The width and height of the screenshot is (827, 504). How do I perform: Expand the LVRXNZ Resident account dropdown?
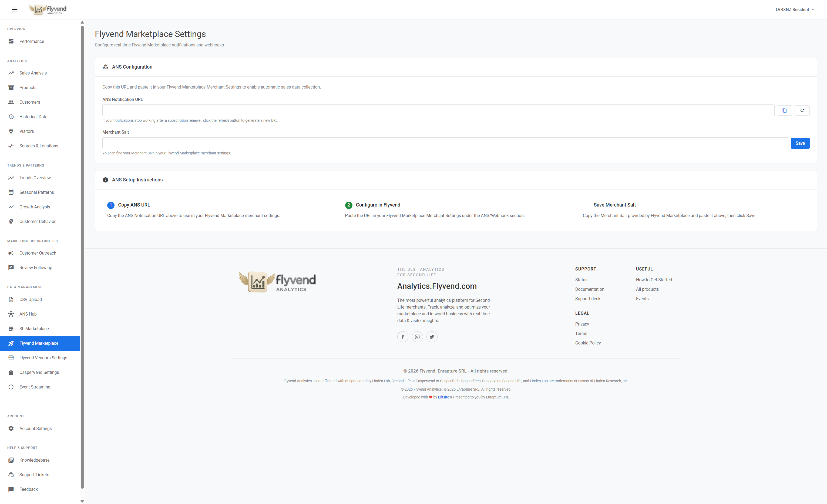pos(794,9)
